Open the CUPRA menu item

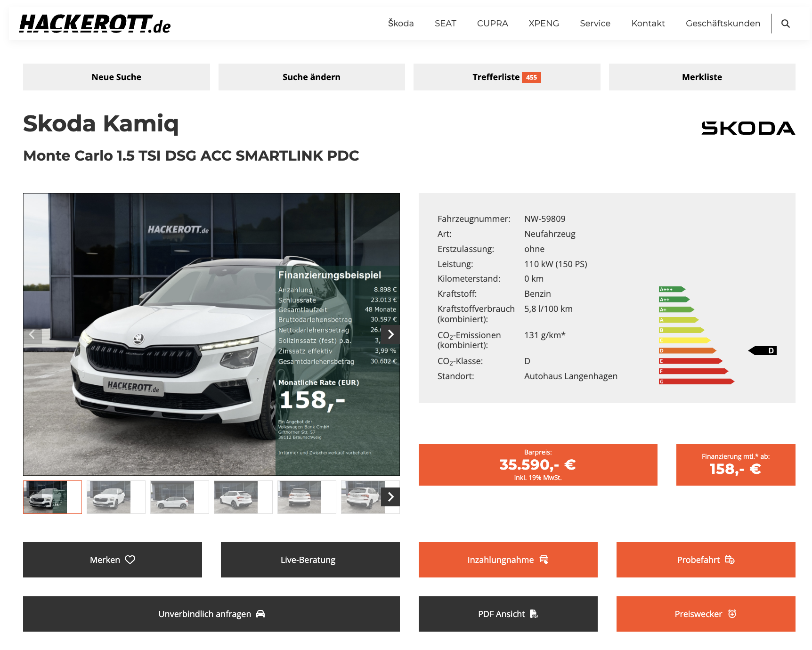click(492, 24)
